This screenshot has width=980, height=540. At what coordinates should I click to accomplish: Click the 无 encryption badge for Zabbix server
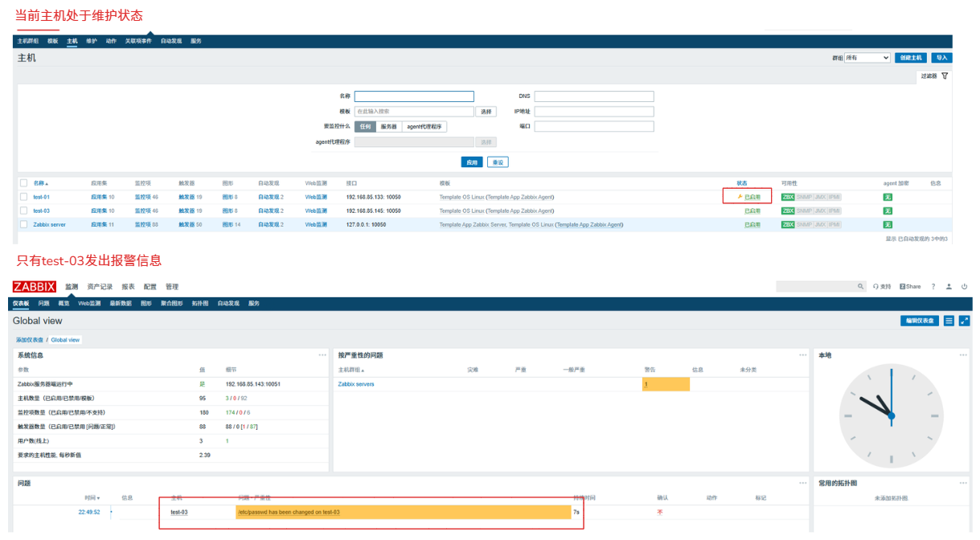888,224
